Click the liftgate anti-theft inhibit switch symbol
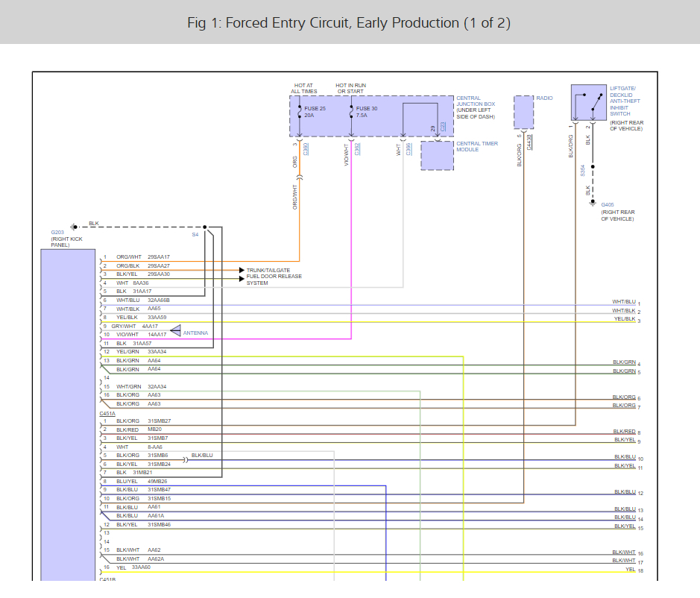Image resolution: width=700 pixels, height=598 pixels. (x=589, y=103)
